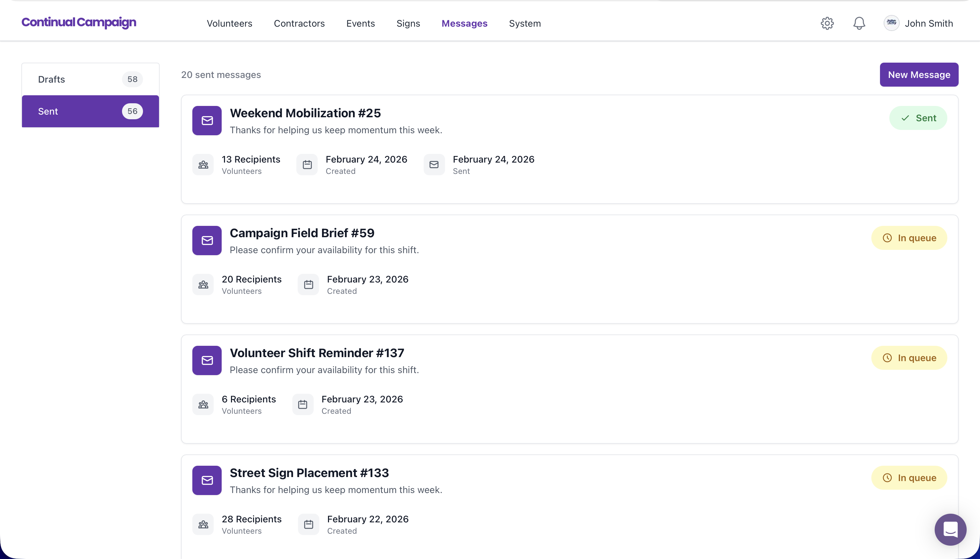Click calendar icon beside February 23 on #59
This screenshot has width=980, height=559.
click(x=308, y=284)
